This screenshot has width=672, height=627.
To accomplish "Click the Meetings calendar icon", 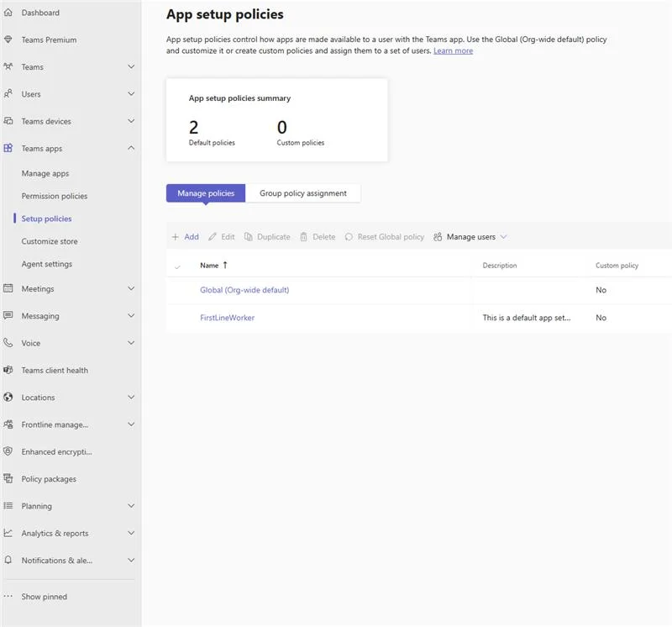I will (x=8, y=288).
